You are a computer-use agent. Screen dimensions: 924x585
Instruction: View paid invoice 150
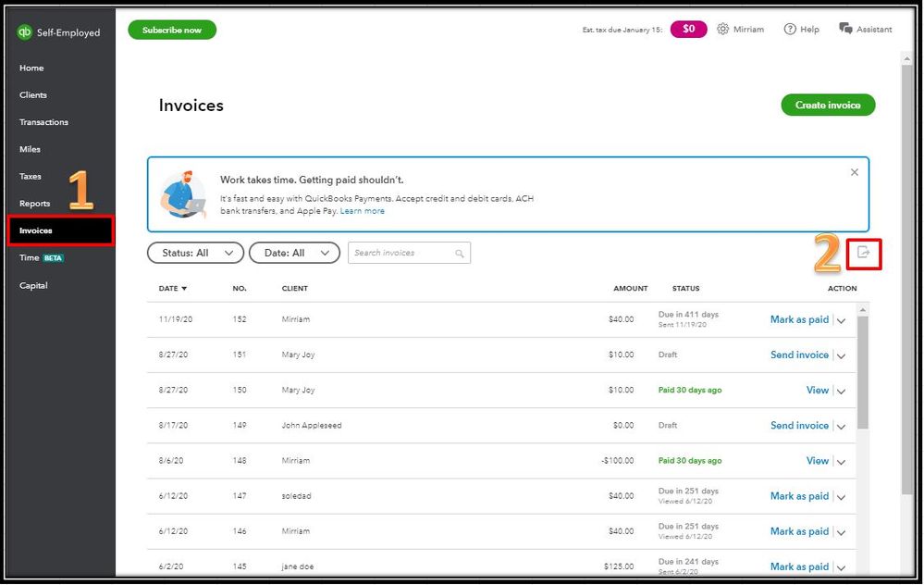pos(818,390)
